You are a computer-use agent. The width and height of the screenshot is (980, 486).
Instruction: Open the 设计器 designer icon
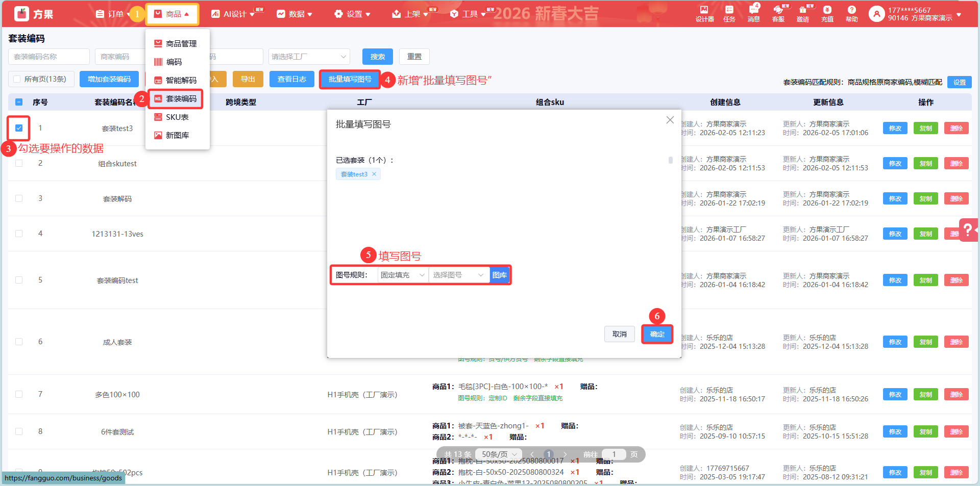click(x=704, y=13)
